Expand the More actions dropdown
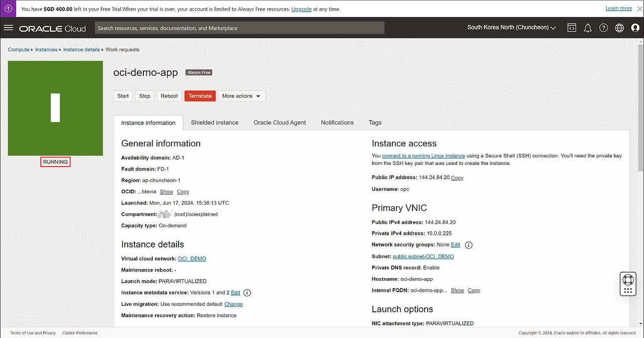The width and height of the screenshot is (644, 338). [242, 96]
